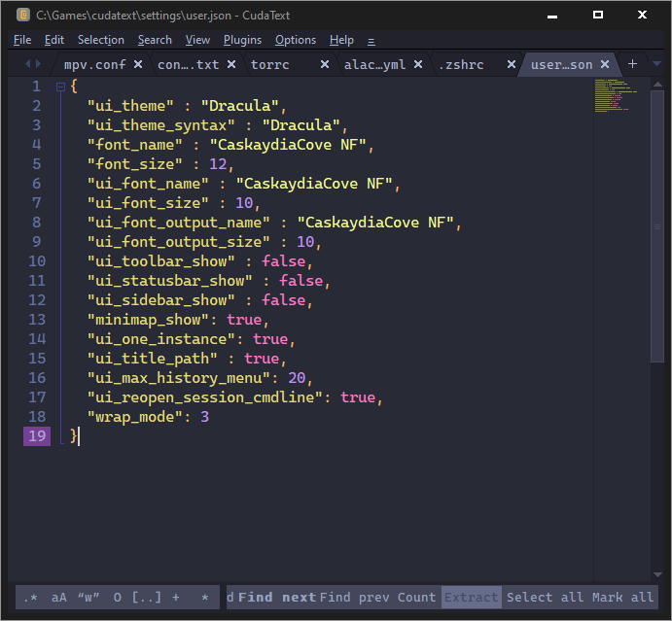
Task: Close the mpv.conf tab
Action: tap(138, 64)
